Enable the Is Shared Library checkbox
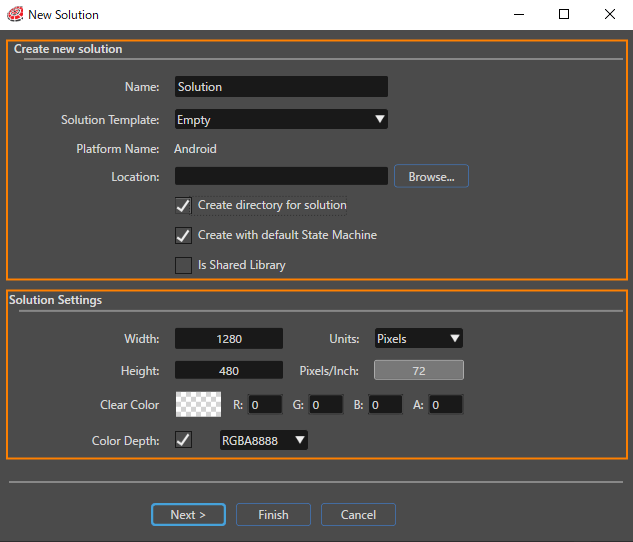633x542 pixels. point(183,265)
